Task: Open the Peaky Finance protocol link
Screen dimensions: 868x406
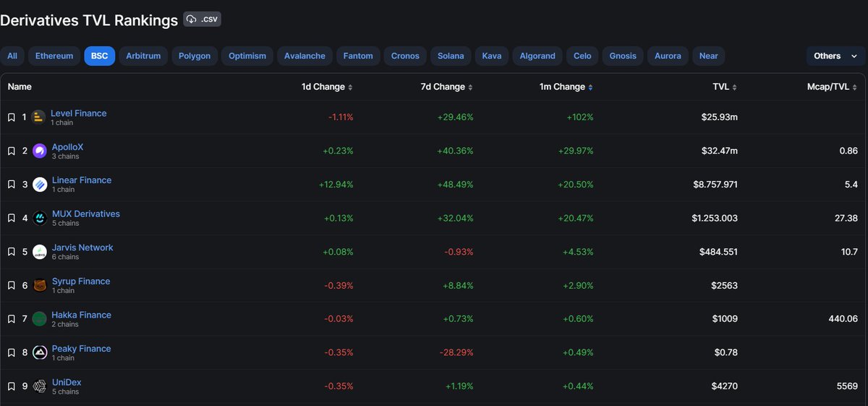Action: (82, 349)
